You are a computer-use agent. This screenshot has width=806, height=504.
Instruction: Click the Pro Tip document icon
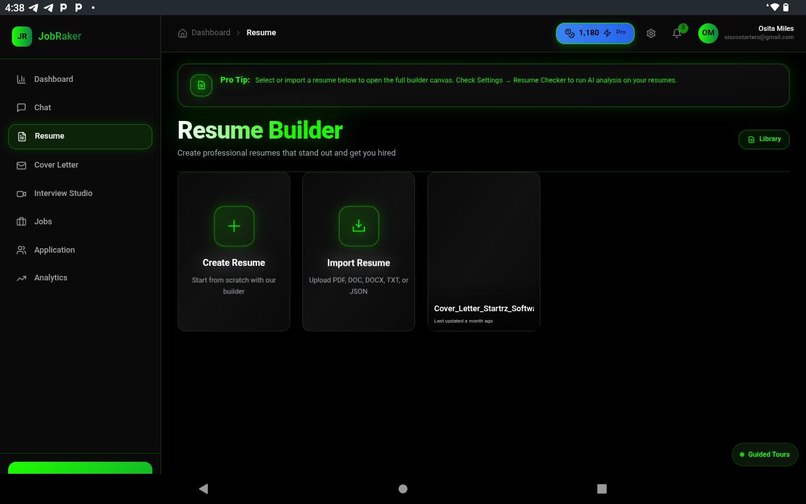(x=201, y=85)
